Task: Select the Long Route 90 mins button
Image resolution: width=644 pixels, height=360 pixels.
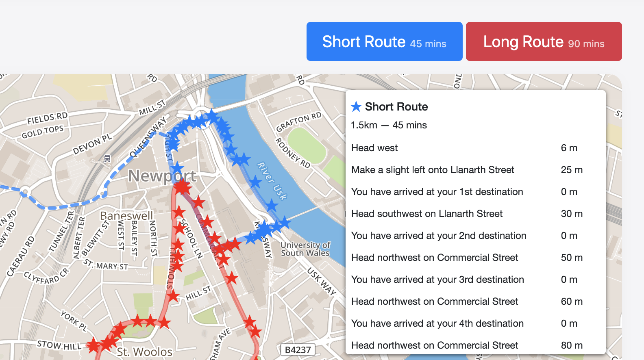Action: [x=544, y=41]
